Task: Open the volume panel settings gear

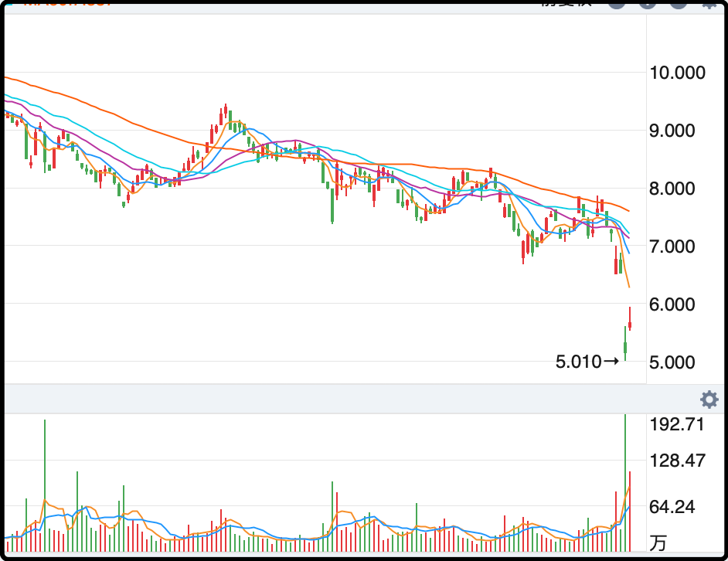Action: [709, 399]
